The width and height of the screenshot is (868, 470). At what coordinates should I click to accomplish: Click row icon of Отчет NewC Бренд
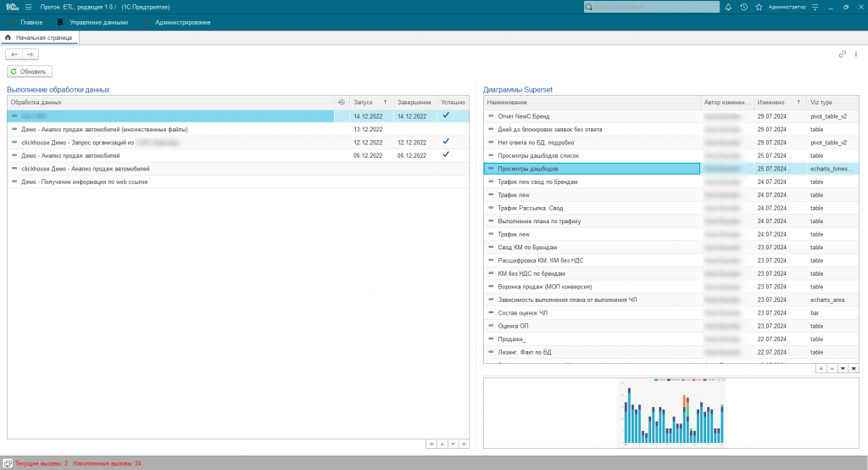(491, 116)
